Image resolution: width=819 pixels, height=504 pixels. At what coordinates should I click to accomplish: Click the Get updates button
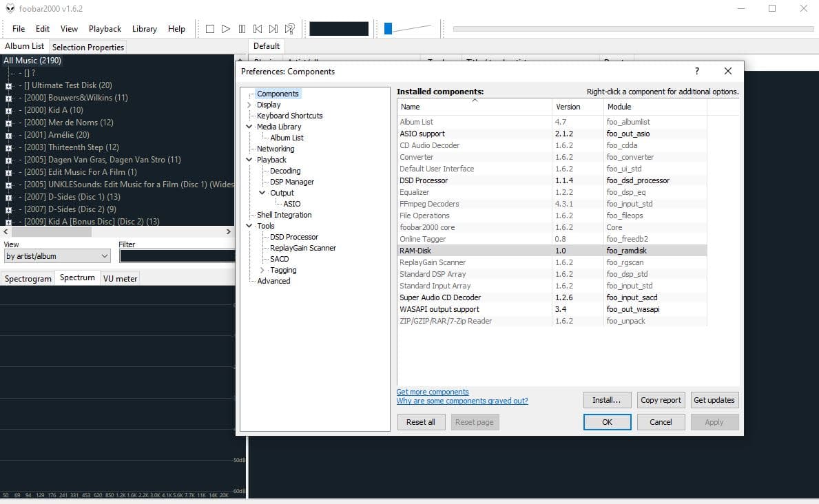[714, 400]
